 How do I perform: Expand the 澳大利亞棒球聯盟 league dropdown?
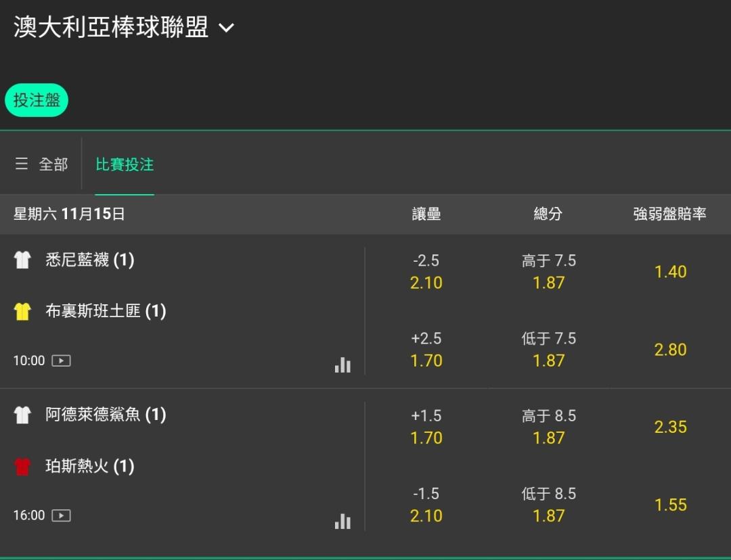226,28
